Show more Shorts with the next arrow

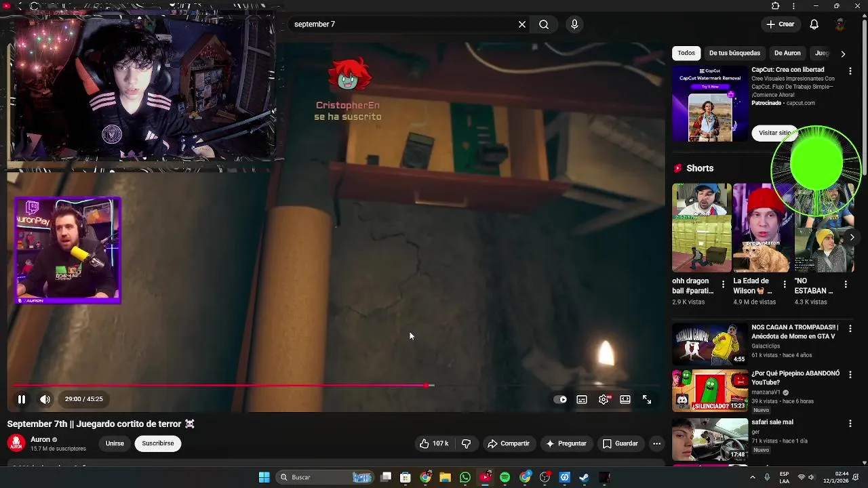(852, 237)
